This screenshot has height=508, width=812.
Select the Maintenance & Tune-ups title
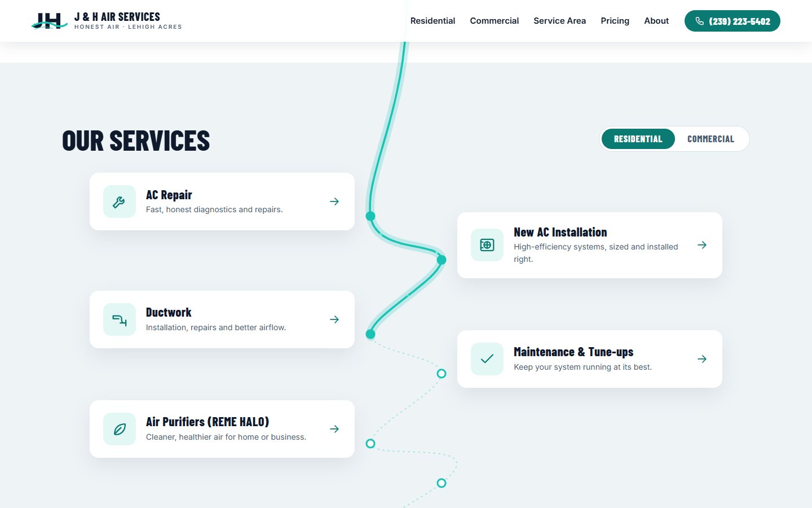pyautogui.click(x=573, y=352)
